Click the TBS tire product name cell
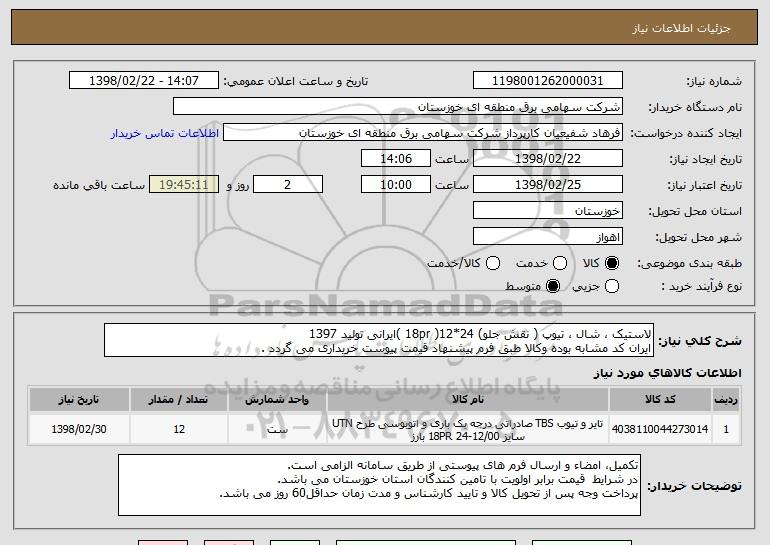The width and height of the screenshot is (770, 545). click(468, 429)
